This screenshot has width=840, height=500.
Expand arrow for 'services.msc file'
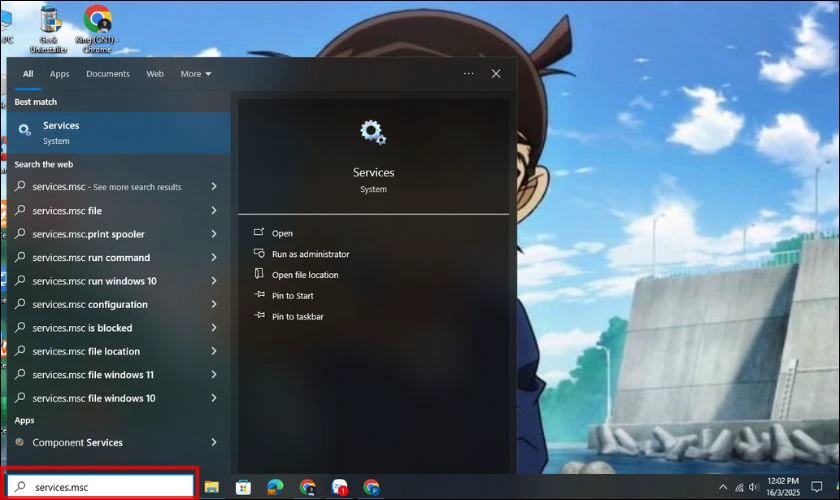click(214, 210)
